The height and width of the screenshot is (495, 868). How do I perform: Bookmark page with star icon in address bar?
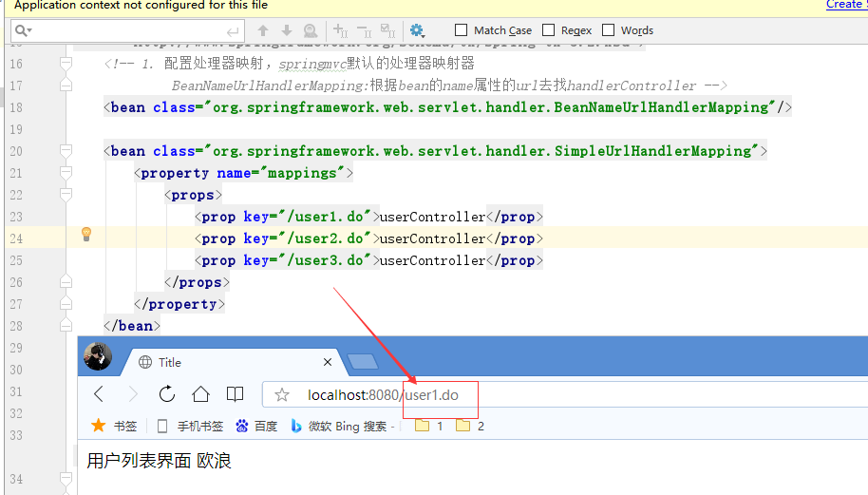click(x=282, y=395)
